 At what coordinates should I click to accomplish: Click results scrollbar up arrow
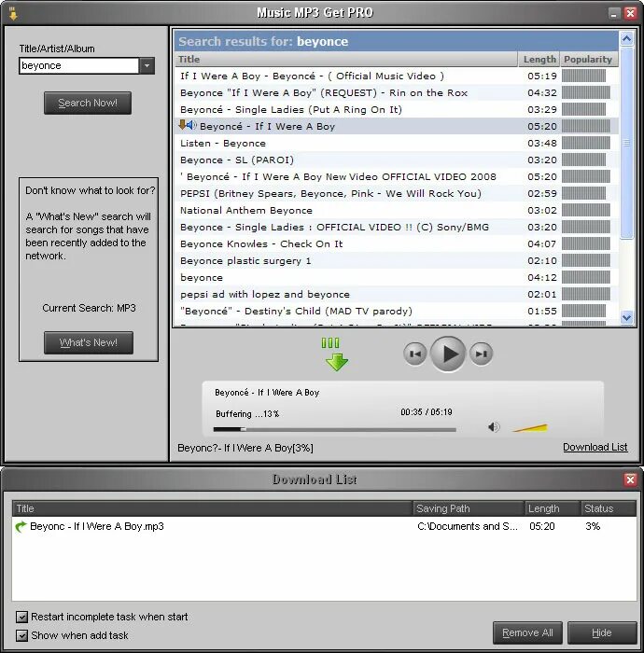point(626,39)
